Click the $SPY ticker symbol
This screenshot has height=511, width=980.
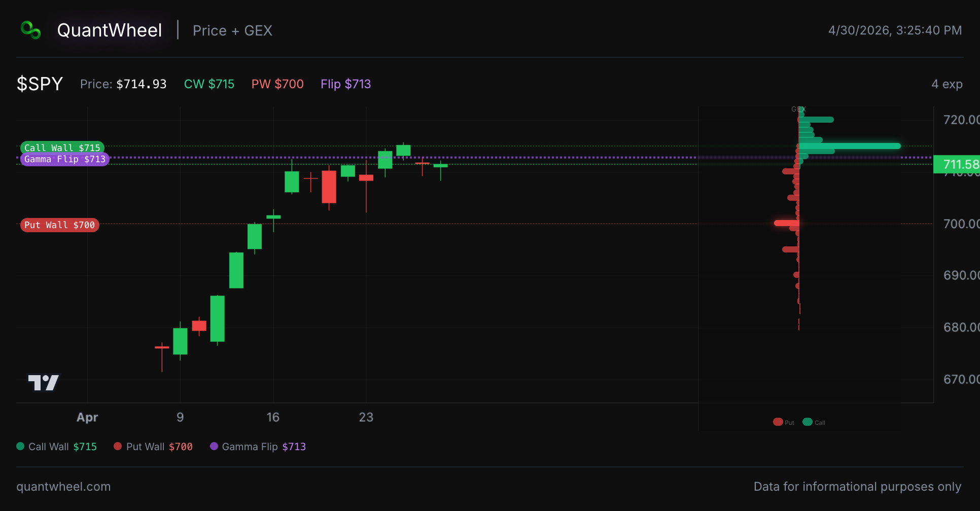pyautogui.click(x=40, y=84)
